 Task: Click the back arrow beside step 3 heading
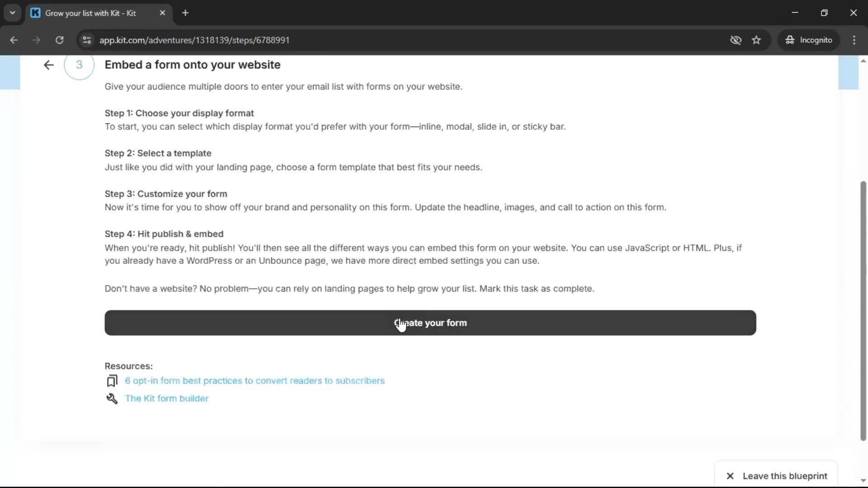pyautogui.click(x=48, y=65)
